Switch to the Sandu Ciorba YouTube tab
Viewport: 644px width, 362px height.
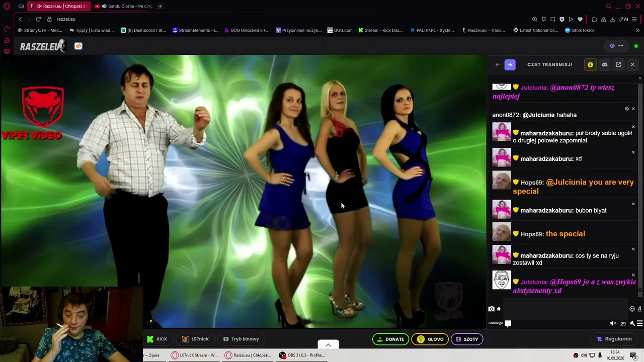tap(124, 7)
